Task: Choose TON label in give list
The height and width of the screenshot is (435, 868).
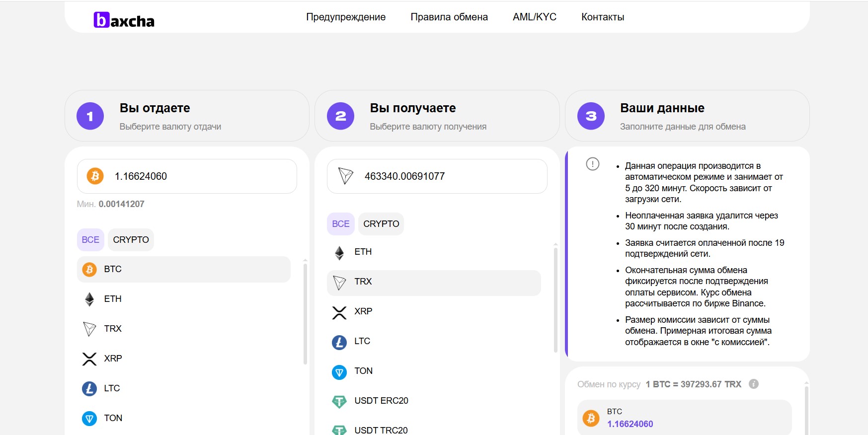Action: [x=113, y=418]
